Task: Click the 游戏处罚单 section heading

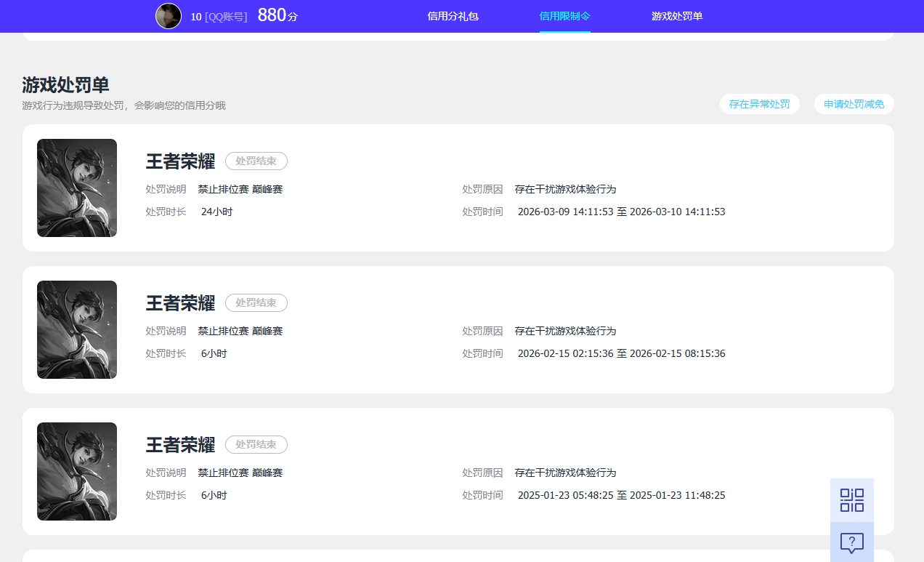Action: (65, 85)
